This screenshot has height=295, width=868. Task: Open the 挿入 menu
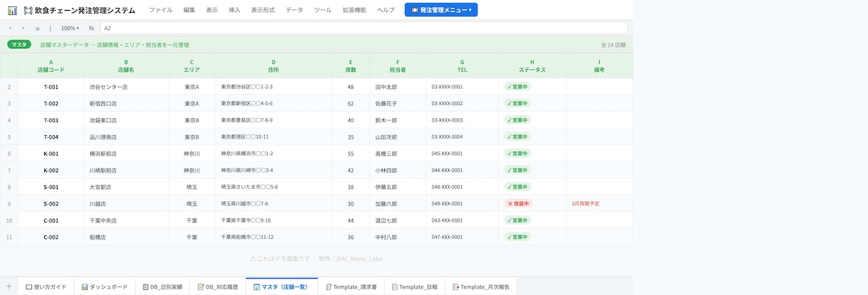tap(235, 10)
